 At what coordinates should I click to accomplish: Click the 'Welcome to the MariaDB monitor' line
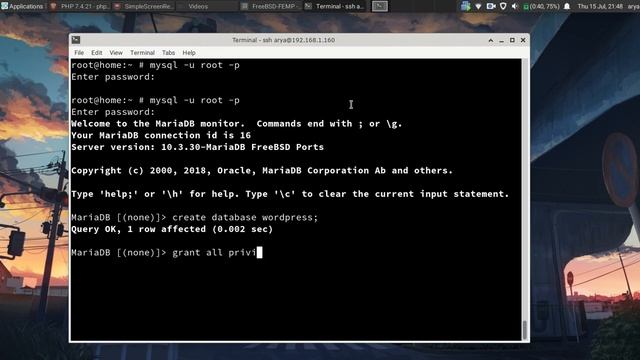(x=236, y=124)
